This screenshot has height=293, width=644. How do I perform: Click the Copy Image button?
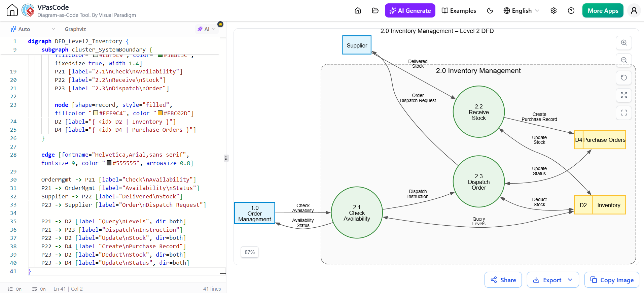pyautogui.click(x=612, y=280)
